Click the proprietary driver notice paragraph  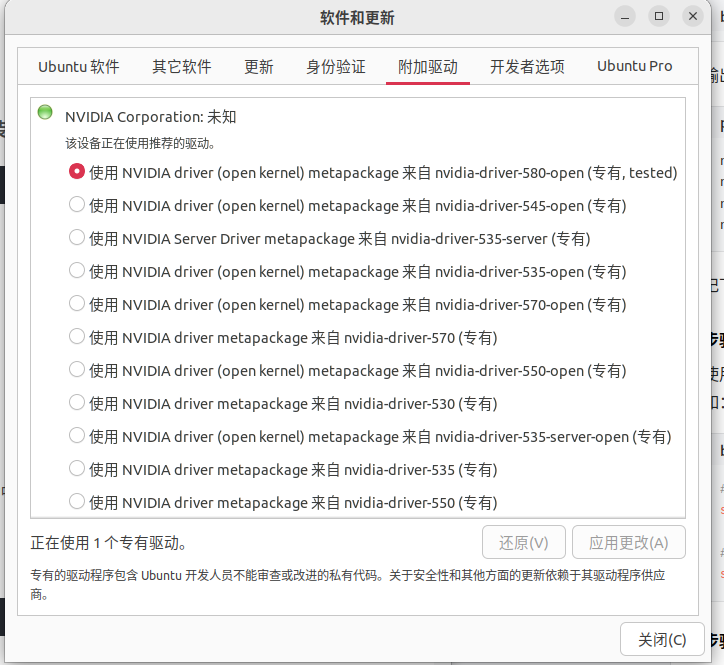pos(348,584)
